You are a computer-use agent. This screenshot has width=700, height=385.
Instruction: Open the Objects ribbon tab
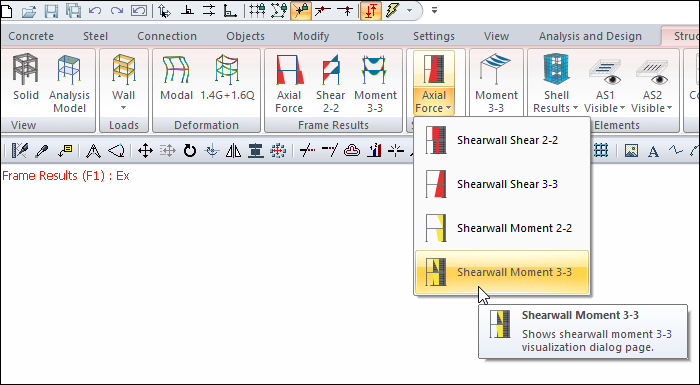pos(245,36)
